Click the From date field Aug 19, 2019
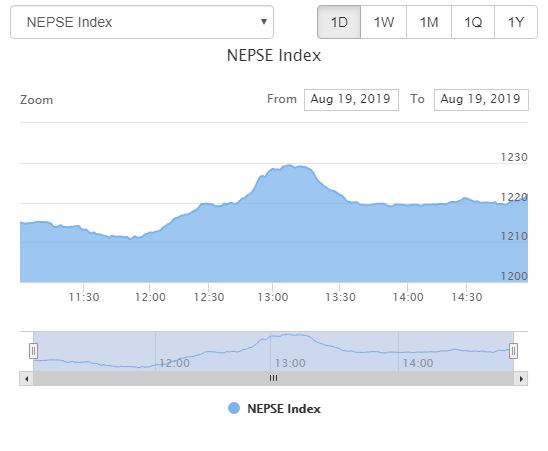 tap(351, 100)
